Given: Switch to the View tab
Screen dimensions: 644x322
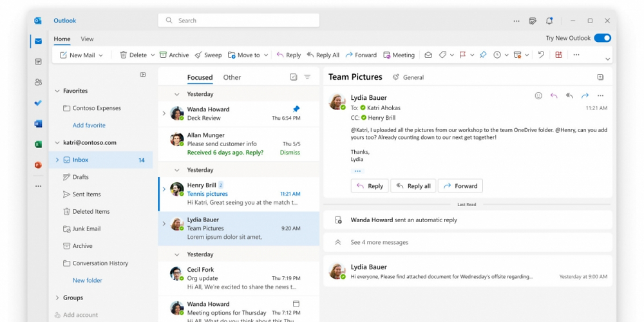Looking at the screenshot, I should point(87,39).
